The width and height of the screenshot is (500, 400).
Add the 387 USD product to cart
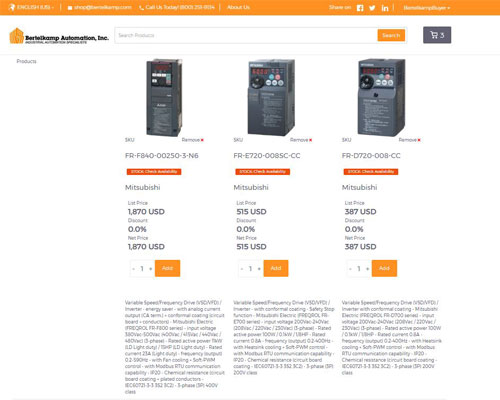coord(384,268)
